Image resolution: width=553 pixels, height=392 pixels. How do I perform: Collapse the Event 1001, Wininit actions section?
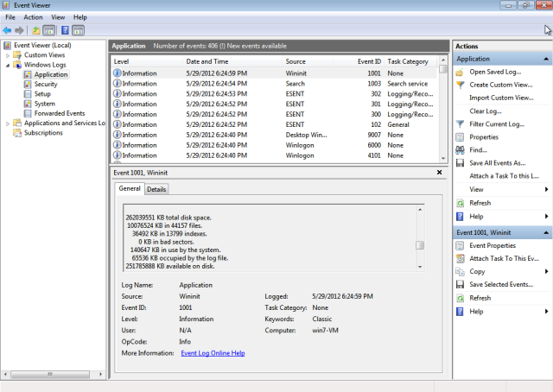[x=546, y=232]
